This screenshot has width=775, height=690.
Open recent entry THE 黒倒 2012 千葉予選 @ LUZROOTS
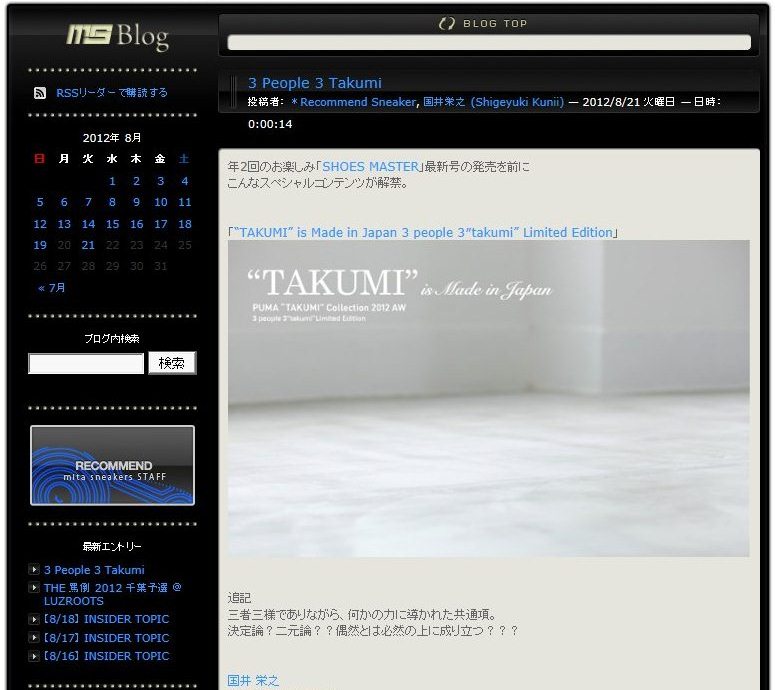pyautogui.click(x=113, y=594)
